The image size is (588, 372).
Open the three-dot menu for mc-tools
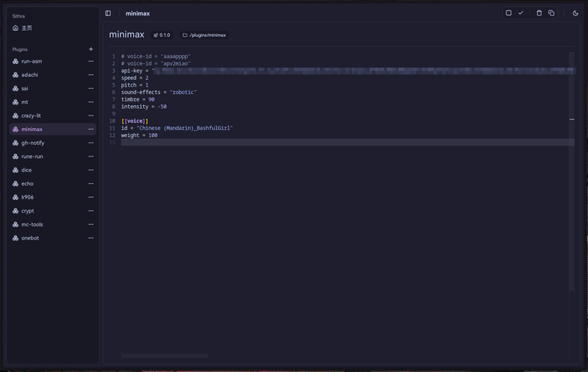pyautogui.click(x=91, y=225)
